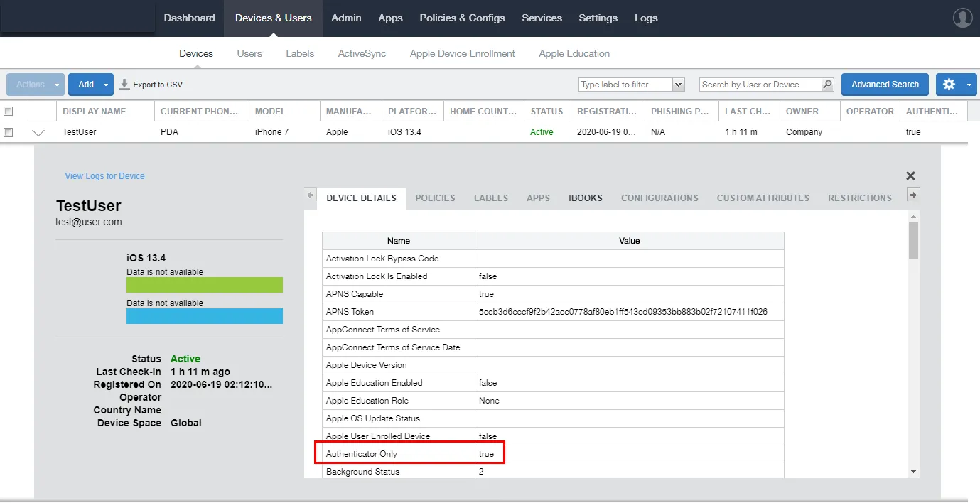Open the Apple Device Enrollment tab
980x503 pixels.
463,53
